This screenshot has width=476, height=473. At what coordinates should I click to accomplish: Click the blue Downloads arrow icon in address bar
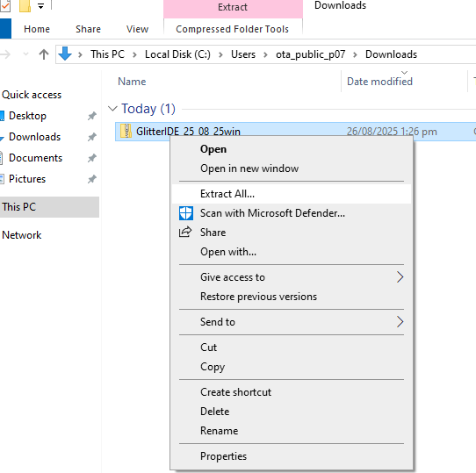coord(65,54)
